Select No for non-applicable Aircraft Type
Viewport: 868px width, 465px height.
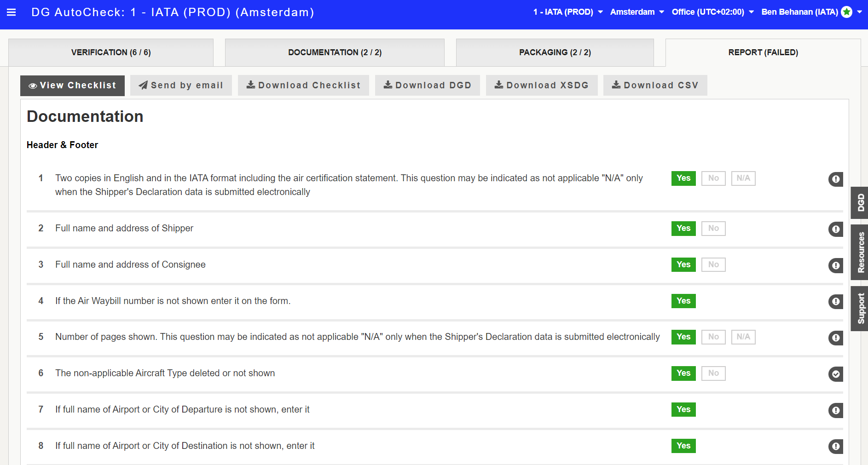pos(713,373)
